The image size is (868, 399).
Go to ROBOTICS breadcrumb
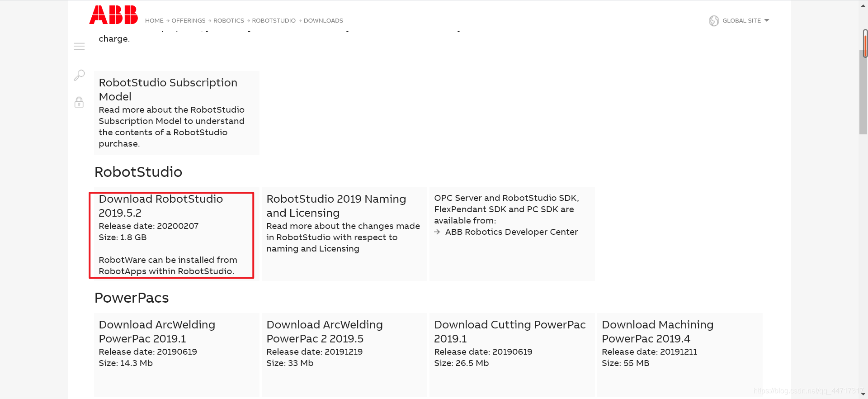pos(229,21)
